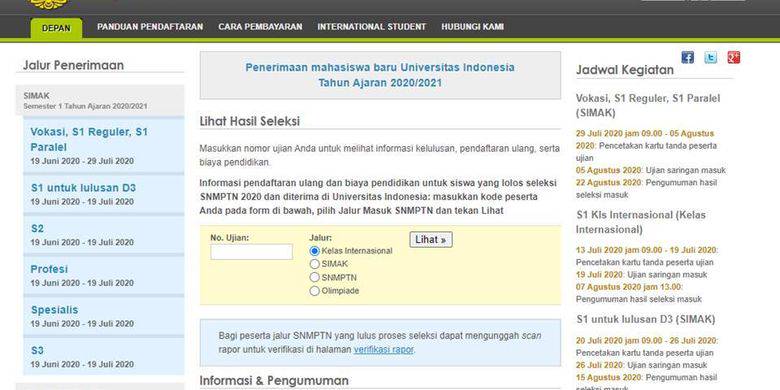Click the Jadwal Kegiatan heading
The image size is (780, 390).
(625, 70)
